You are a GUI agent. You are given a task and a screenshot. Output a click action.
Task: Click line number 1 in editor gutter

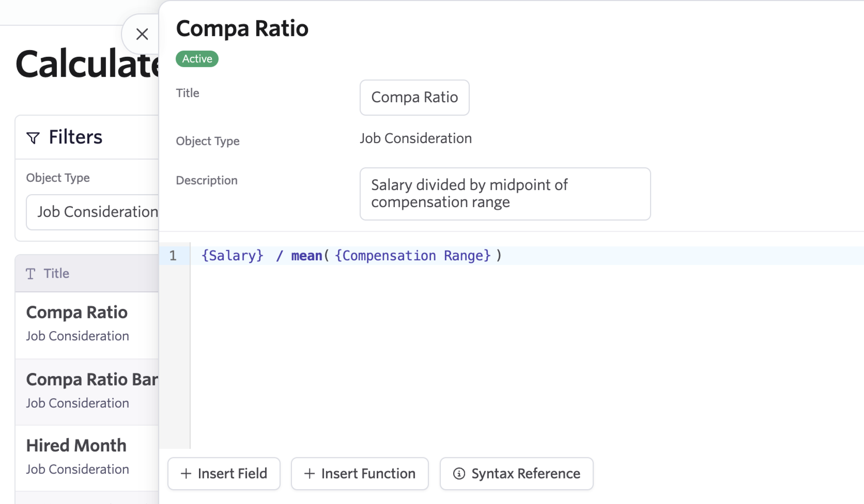point(173,256)
